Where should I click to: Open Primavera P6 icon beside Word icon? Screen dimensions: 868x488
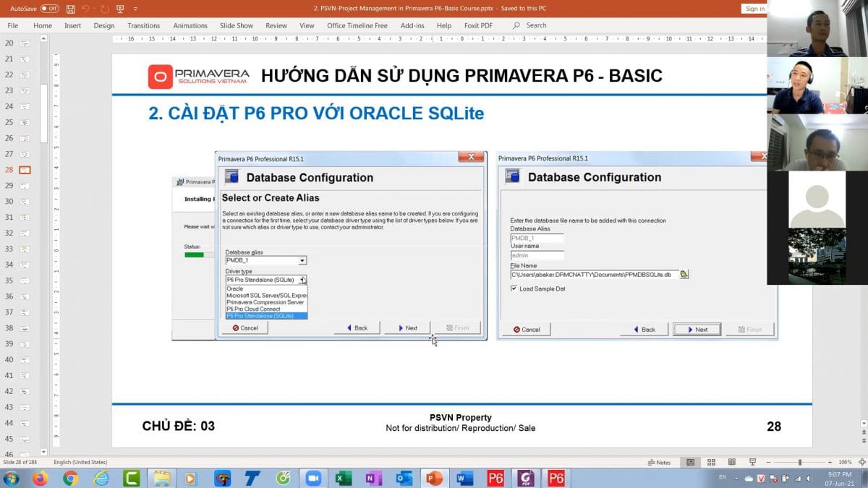click(495, 478)
